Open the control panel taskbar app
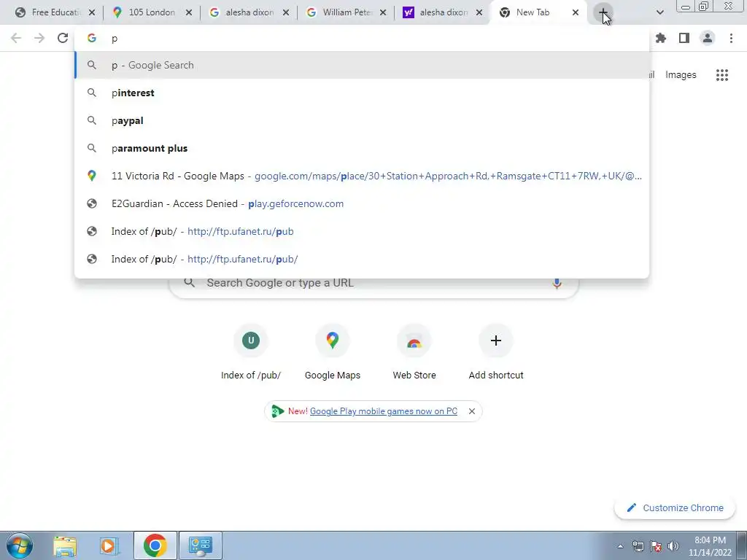The height and width of the screenshot is (560, 747). point(200,545)
